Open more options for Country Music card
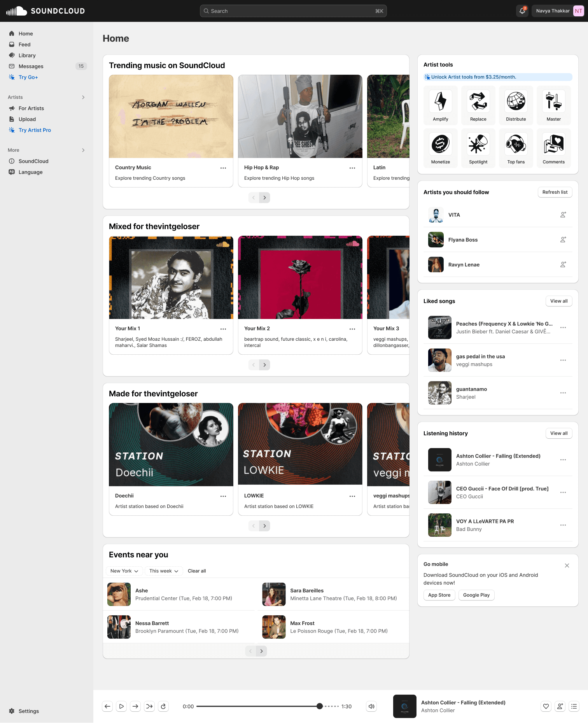The width and height of the screenshot is (588, 723). click(x=223, y=168)
